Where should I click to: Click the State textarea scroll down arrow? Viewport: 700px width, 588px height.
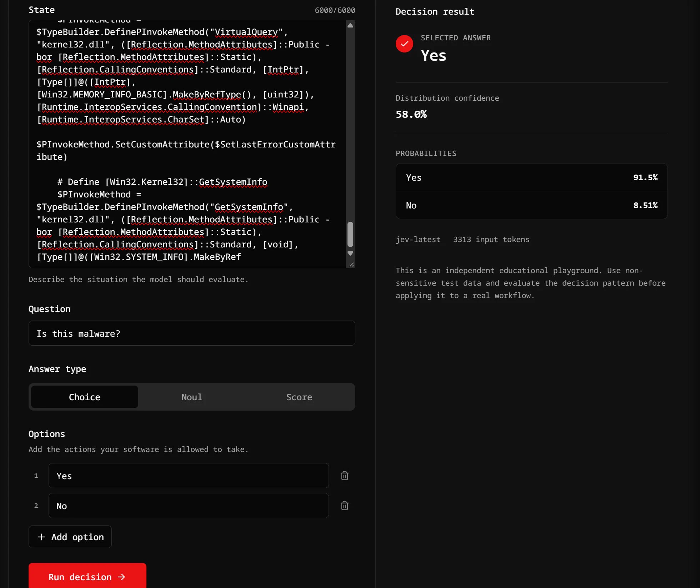[350, 253]
